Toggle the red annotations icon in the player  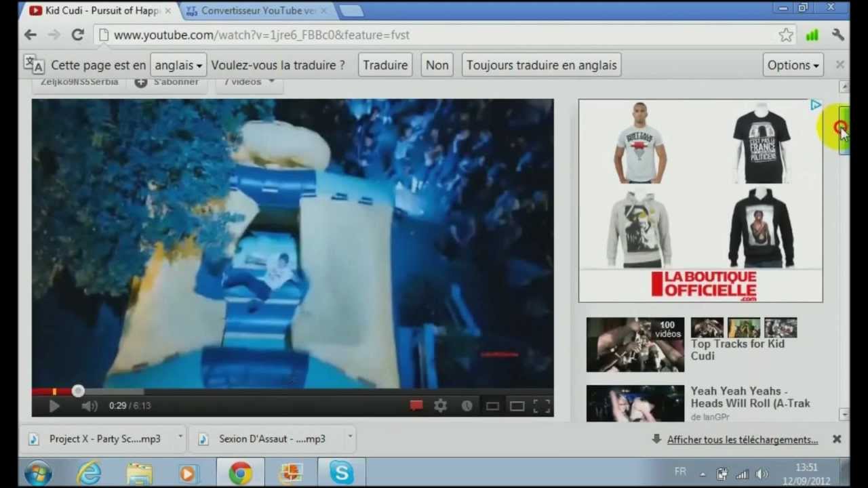point(416,405)
